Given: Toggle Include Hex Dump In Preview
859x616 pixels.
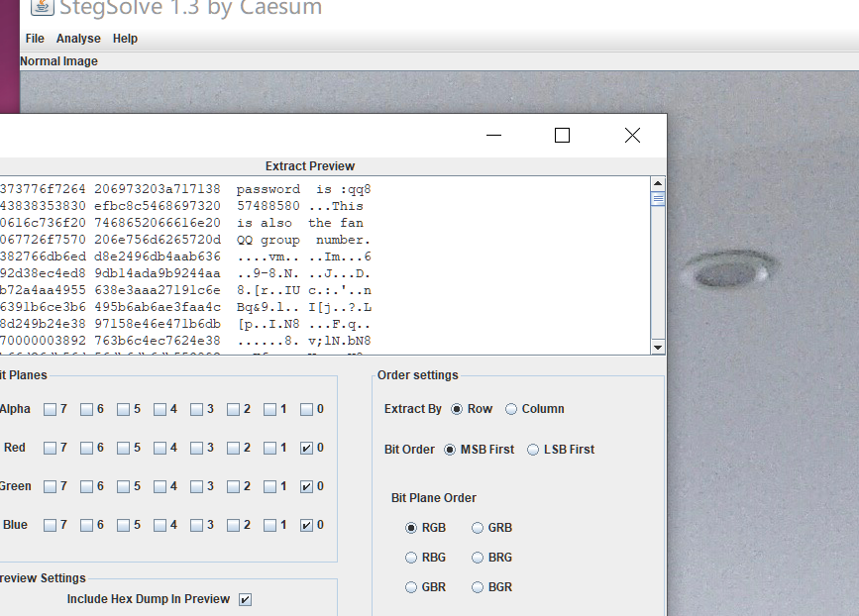Looking at the screenshot, I should tap(245, 599).
